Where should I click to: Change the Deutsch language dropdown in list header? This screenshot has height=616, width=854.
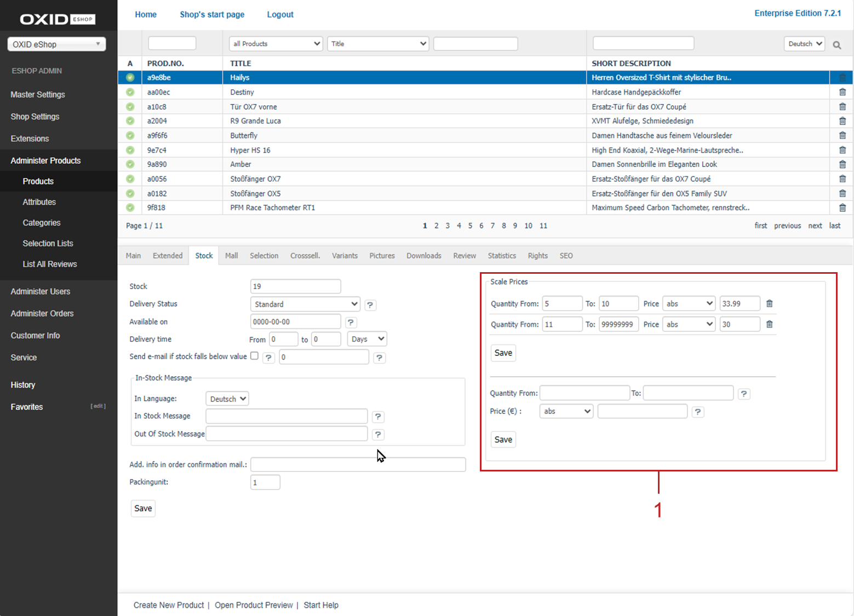click(804, 44)
